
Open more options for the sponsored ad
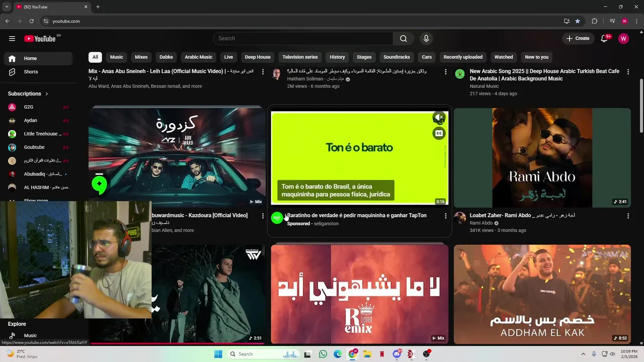coord(445,216)
